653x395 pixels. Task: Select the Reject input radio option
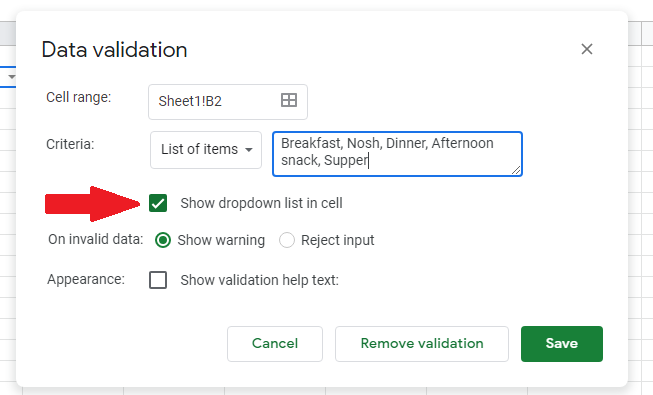[x=287, y=240]
